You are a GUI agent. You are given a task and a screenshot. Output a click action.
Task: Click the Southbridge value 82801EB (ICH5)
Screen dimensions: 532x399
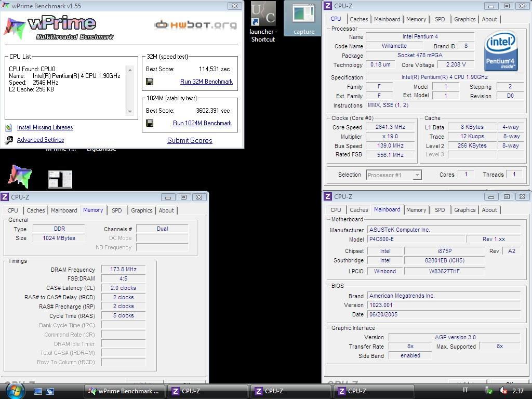[445, 260]
